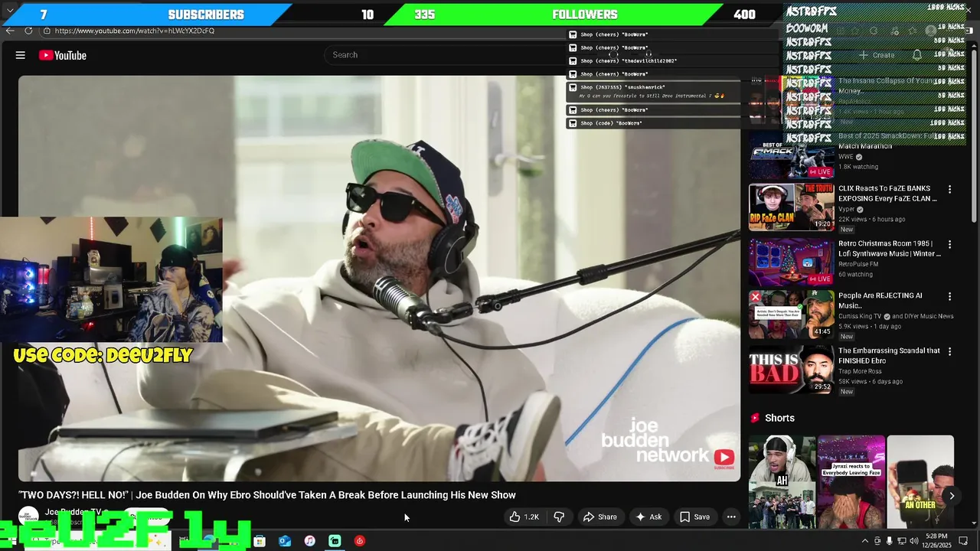Open Curtiss King TV channel name

click(x=861, y=316)
